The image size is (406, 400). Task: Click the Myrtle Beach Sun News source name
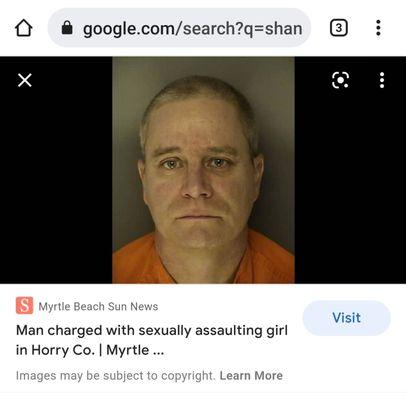pyautogui.click(x=98, y=306)
